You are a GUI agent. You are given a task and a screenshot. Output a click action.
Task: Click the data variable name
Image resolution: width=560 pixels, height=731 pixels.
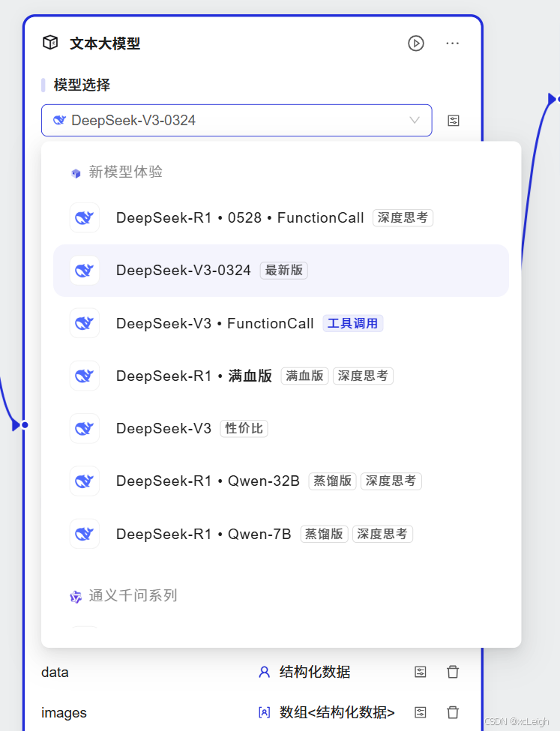click(x=55, y=673)
